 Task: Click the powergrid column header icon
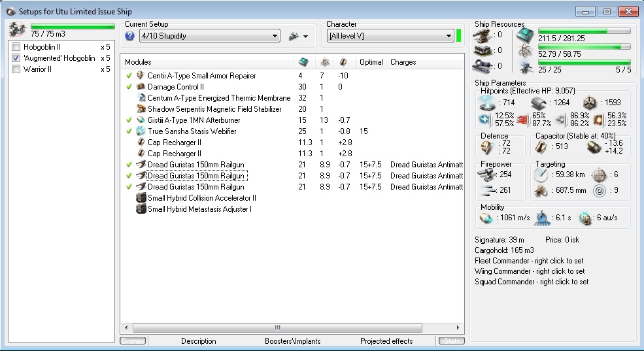pos(325,62)
